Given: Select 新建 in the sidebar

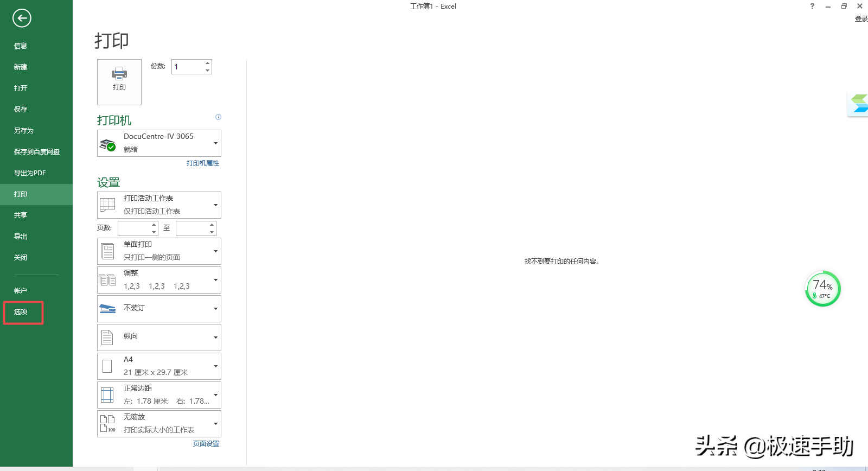Looking at the screenshot, I should coord(36,67).
